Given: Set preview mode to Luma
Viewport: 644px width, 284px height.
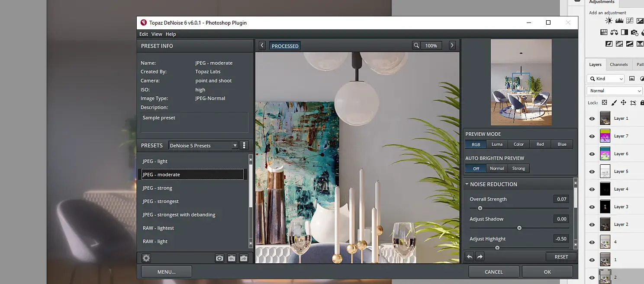Looking at the screenshot, I should 497,144.
